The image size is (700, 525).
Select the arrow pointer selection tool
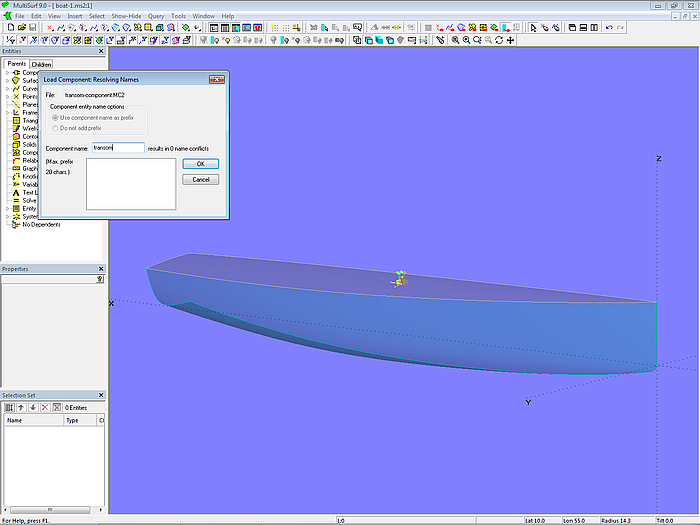pos(531,28)
